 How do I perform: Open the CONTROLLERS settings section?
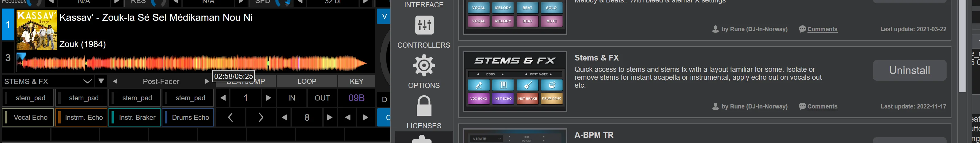pyautogui.click(x=424, y=33)
